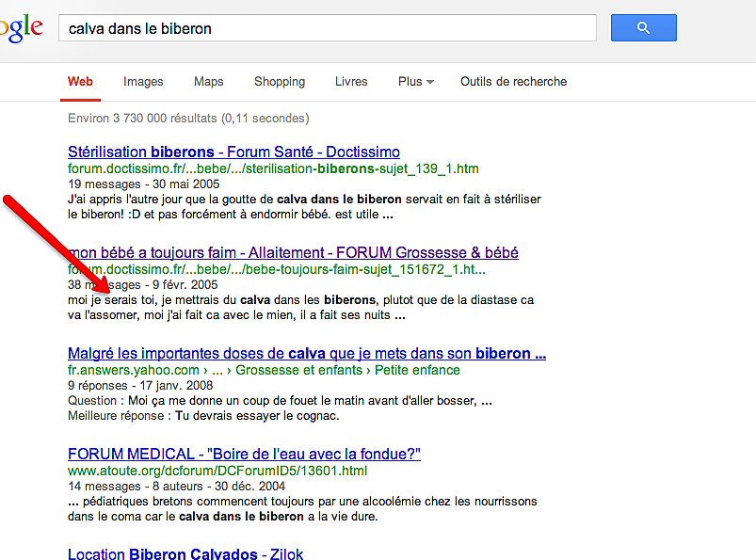Focus the search box containing 'calva dans le biberon'
756x560 pixels.
coord(328,28)
